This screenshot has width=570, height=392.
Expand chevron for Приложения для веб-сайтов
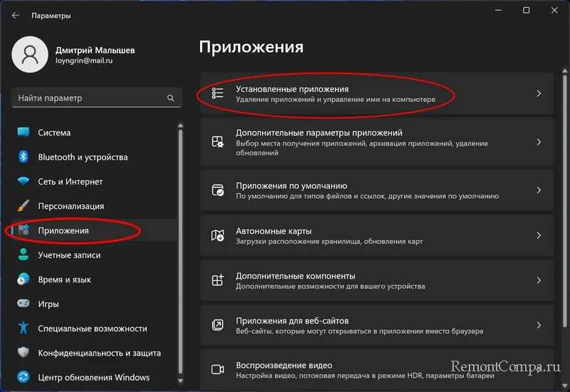point(539,325)
